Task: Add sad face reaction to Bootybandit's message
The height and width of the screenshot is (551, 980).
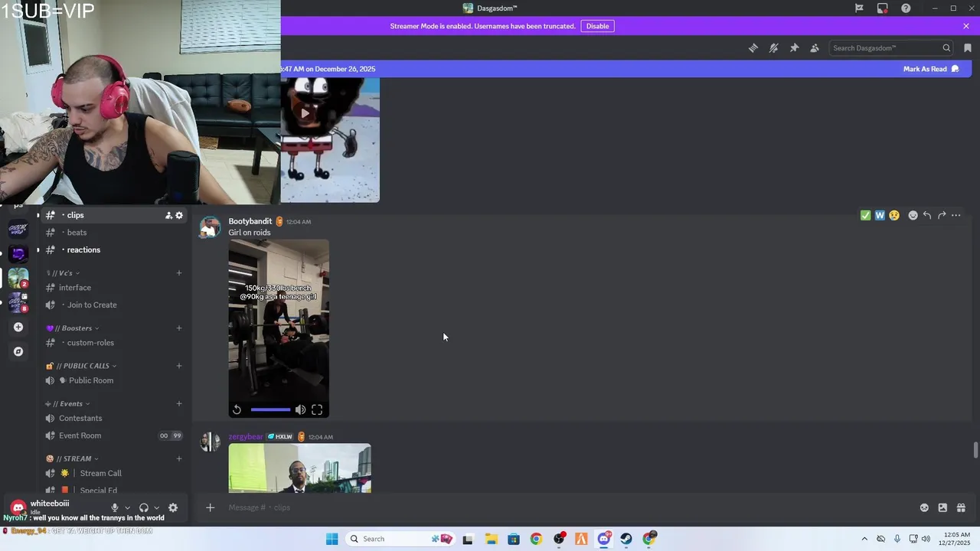Action: tap(894, 215)
